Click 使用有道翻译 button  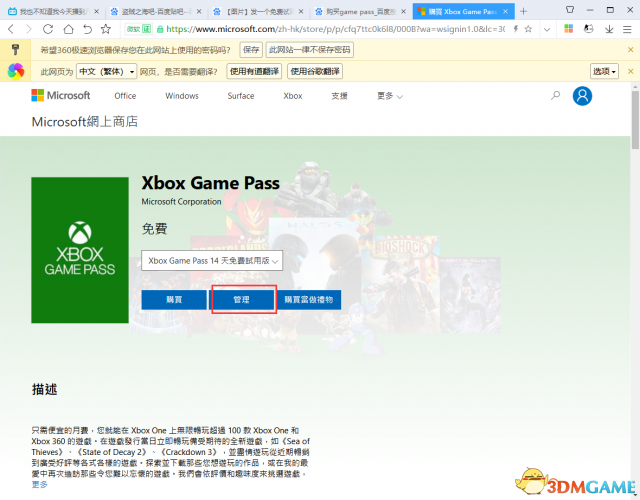click(x=254, y=71)
